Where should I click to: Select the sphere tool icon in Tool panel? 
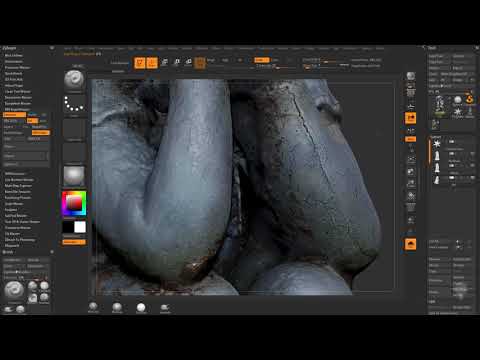(x=458, y=100)
